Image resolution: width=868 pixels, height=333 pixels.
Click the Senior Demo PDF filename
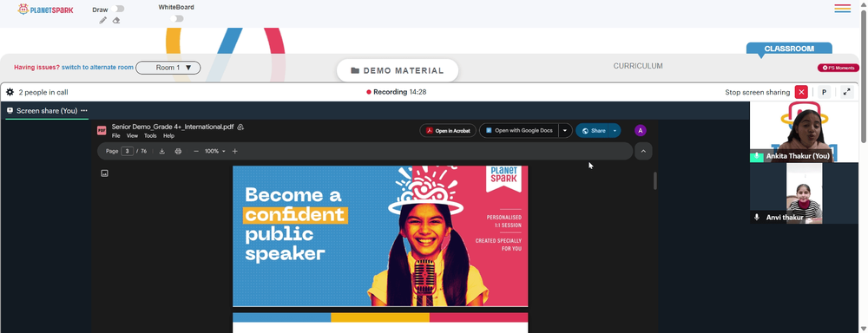172,127
